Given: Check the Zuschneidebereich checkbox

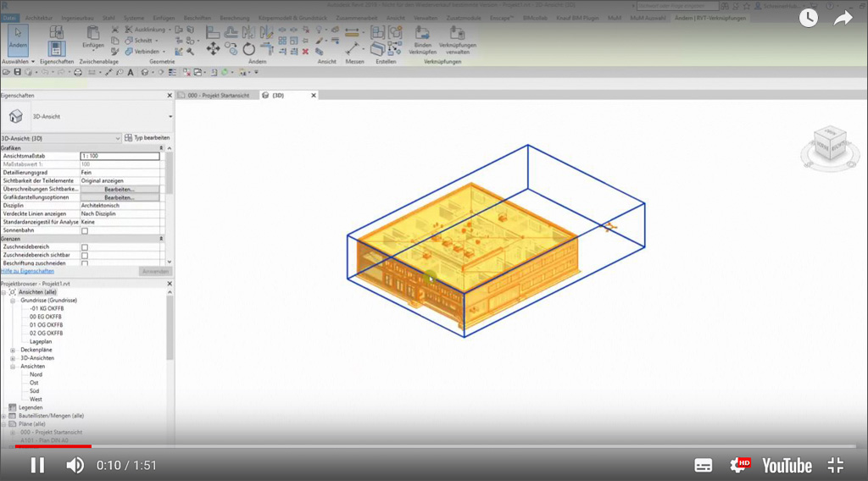Looking at the screenshot, I should click(85, 247).
